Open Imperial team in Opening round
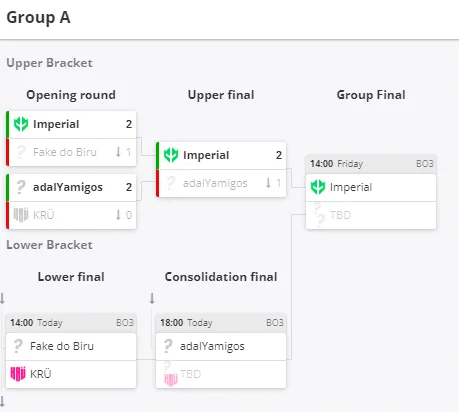 tap(71, 124)
